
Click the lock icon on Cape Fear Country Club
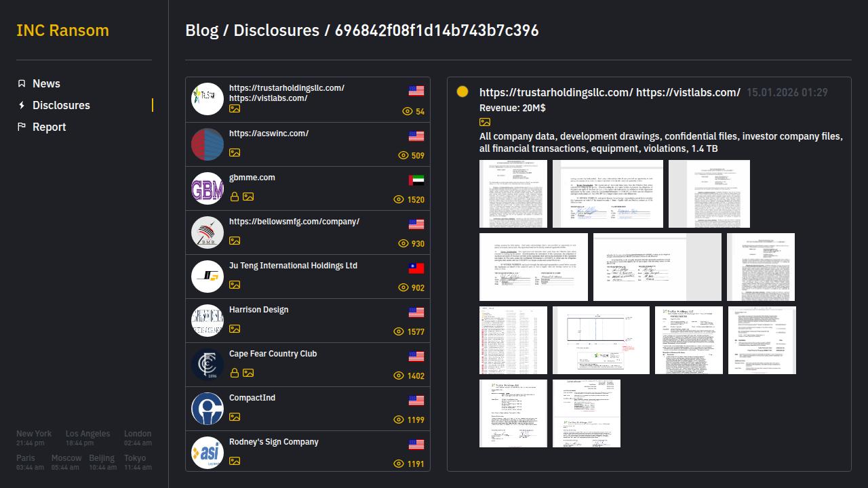pos(235,373)
